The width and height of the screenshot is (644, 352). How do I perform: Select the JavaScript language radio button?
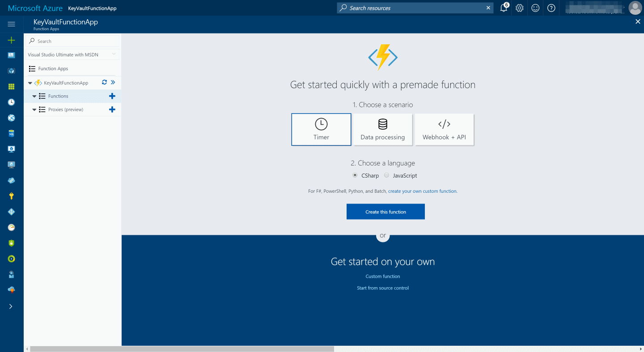386,175
